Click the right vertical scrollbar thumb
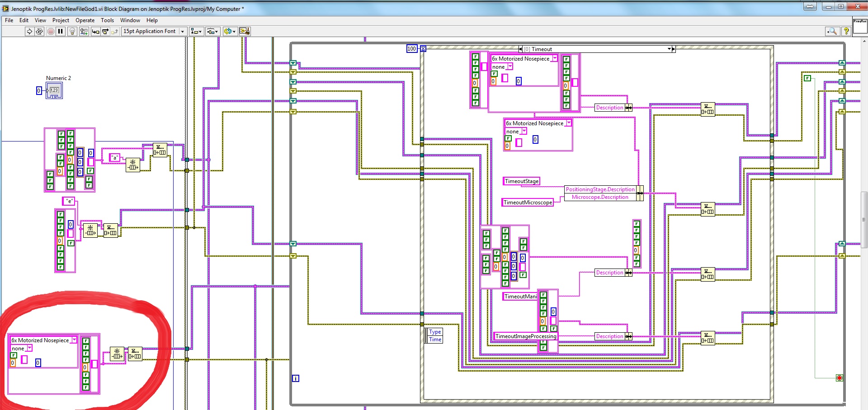Screen dimensions: 868x410 (x=864, y=220)
